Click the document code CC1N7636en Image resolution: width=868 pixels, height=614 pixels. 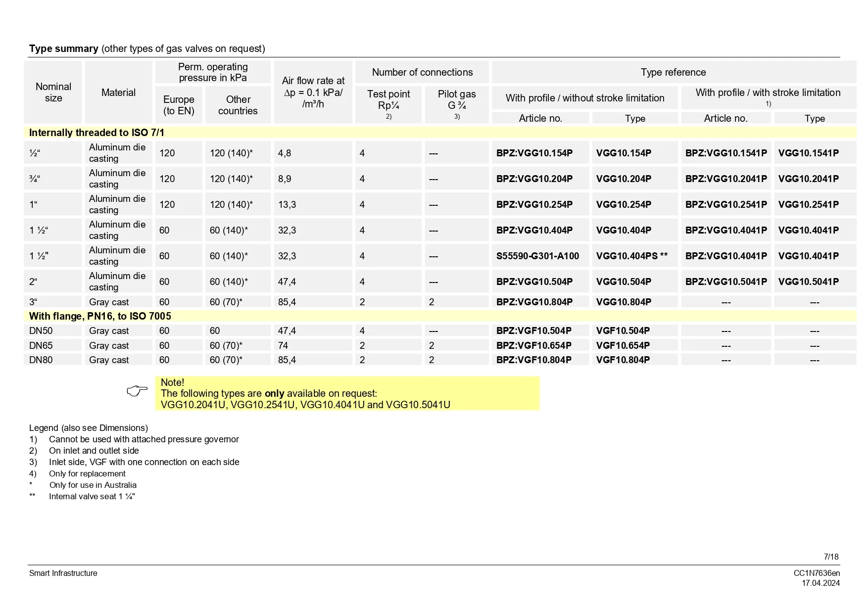tap(817, 573)
